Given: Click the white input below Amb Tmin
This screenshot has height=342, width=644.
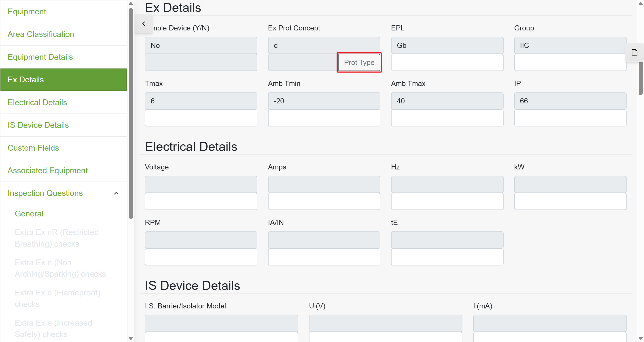Looking at the screenshot, I should click(324, 118).
